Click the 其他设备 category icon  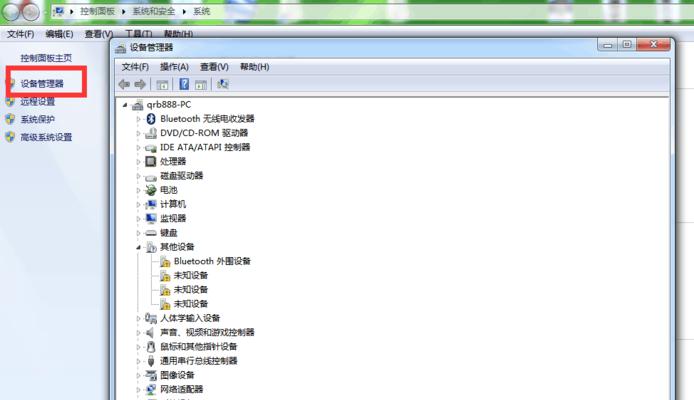click(151, 247)
